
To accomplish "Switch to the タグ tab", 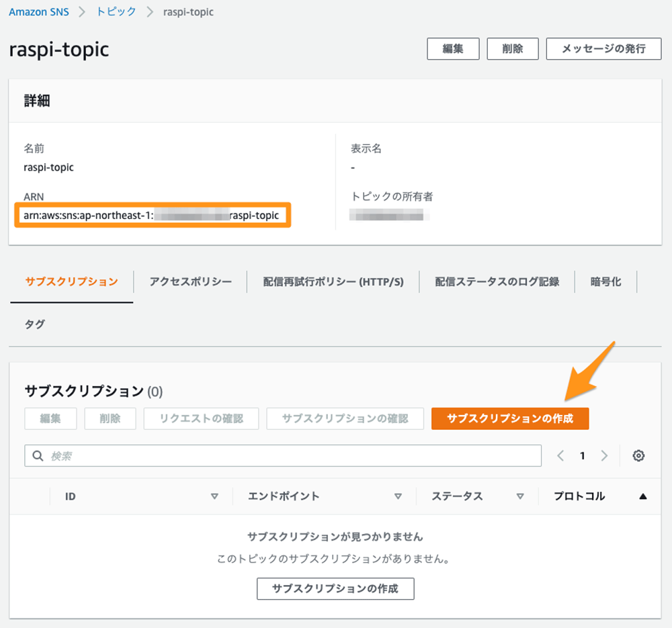I will point(34,323).
